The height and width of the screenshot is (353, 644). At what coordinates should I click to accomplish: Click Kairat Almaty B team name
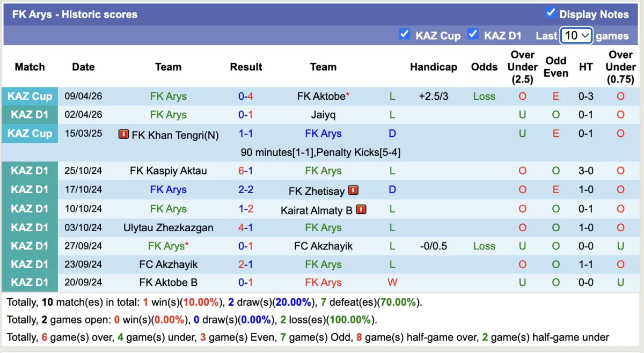(x=316, y=210)
